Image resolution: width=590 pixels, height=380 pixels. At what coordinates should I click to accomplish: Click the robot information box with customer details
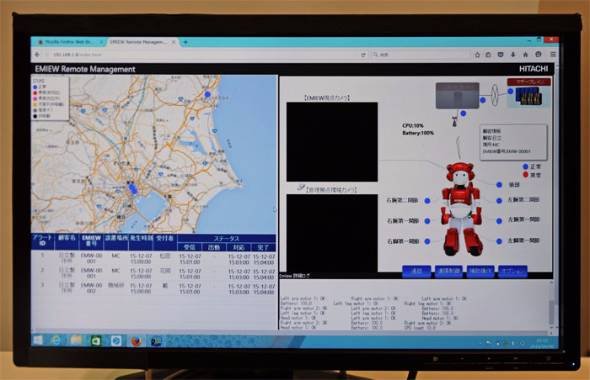514,141
